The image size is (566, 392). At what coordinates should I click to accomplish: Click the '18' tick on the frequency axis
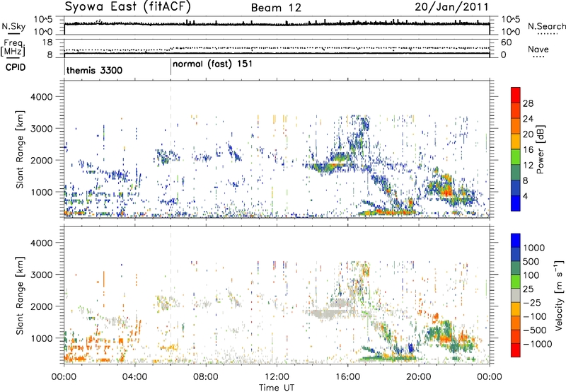click(x=47, y=42)
